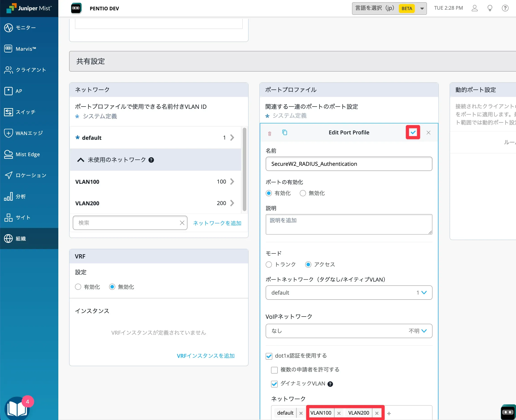This screenshot has width=516, height=420.
Task: Open the help question mark icon in header
Action: 505,8
